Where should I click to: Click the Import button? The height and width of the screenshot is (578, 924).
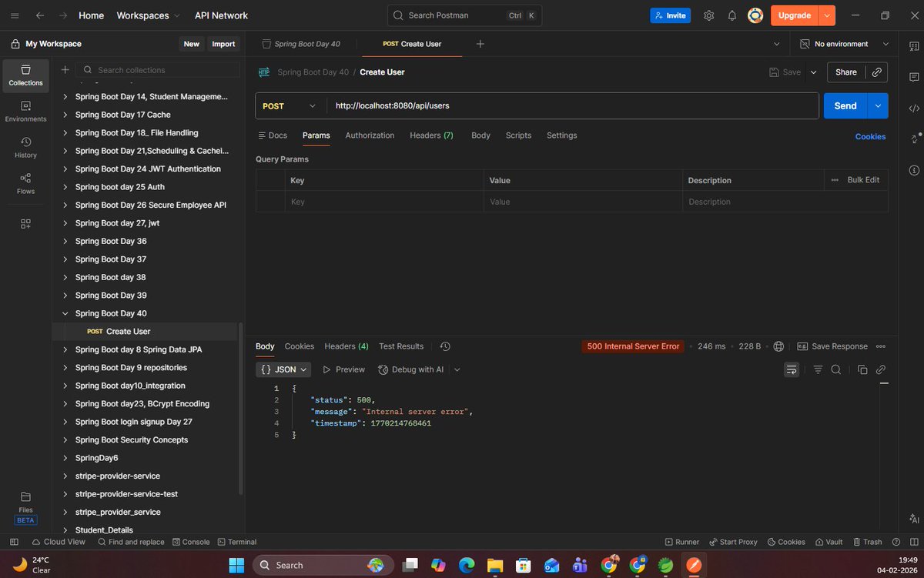pyautogui.click(x=223, y=44)
